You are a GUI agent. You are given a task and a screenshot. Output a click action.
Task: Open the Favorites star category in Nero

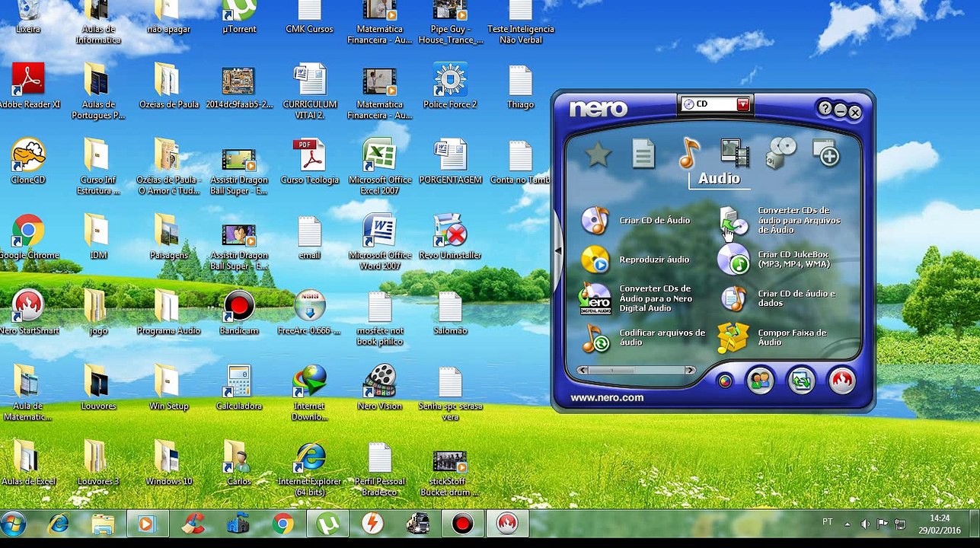point(598,155)
